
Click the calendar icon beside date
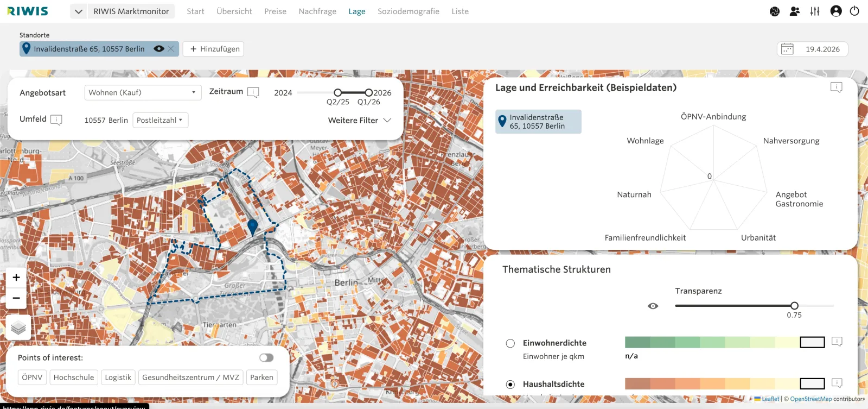787,49
